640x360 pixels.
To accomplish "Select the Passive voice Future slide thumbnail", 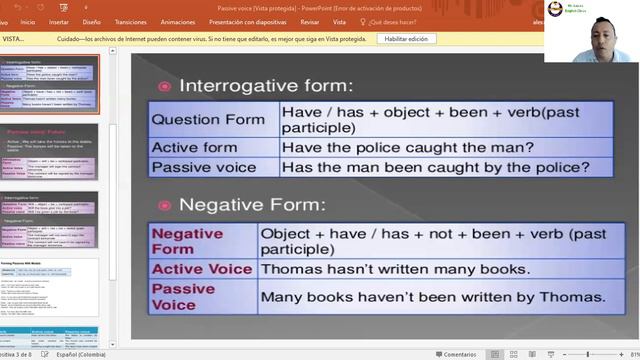I will click(x=49, y=152).
